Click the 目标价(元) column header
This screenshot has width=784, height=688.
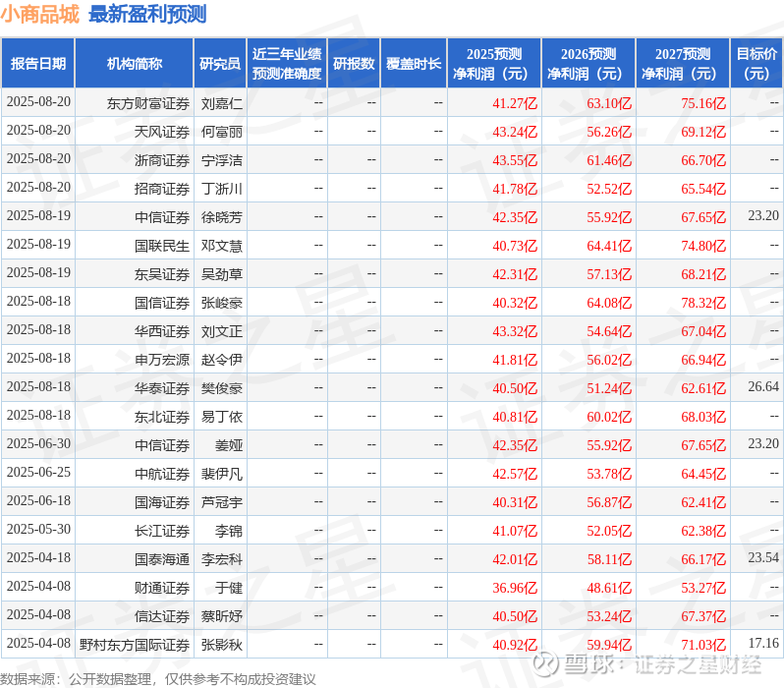[x=757, y=64]
